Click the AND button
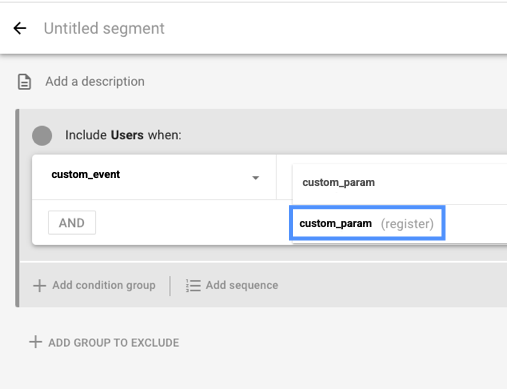Viewport: 507px width, 389px height. [72, 223]
